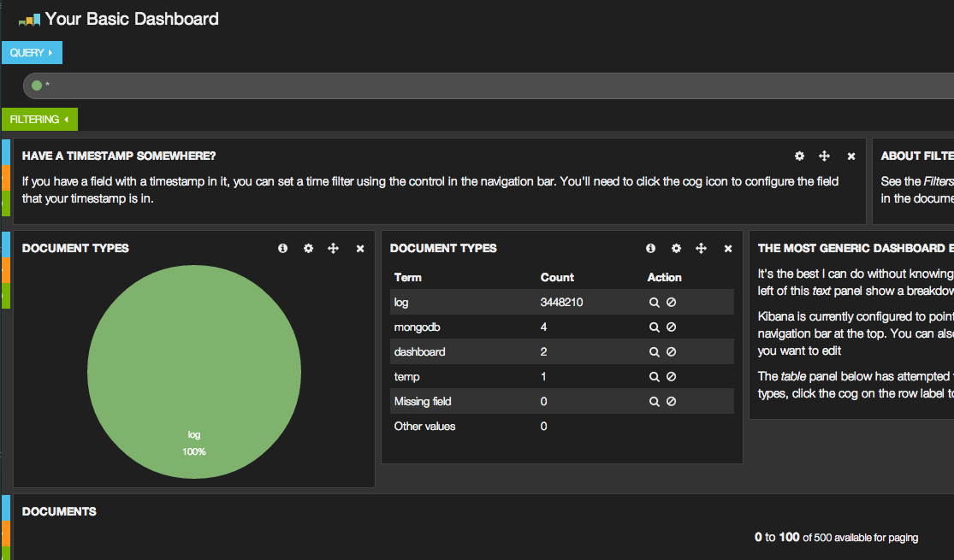Show info for the Document Types table panel
Screen dimensions: 954x560
(650, 248)
